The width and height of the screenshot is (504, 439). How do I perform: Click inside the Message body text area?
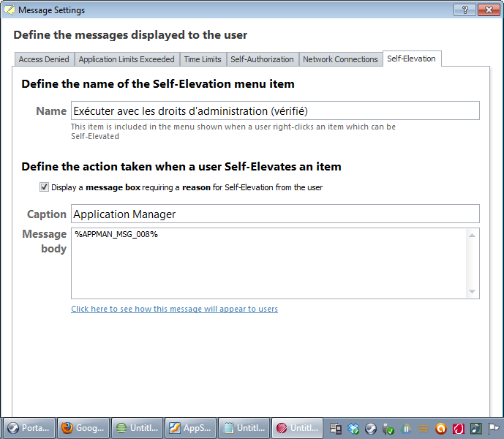(268, 263)
